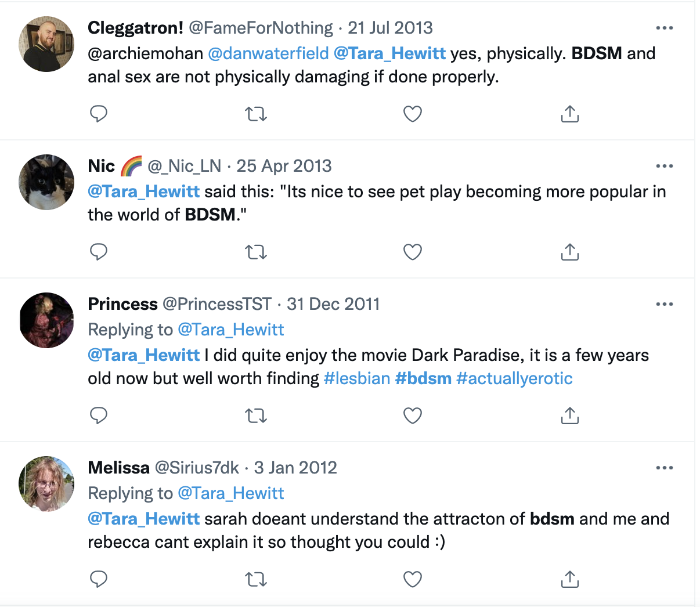View Nic's cat avatar
This screenshot has height=607, width=700.
[x=46, y=182]
